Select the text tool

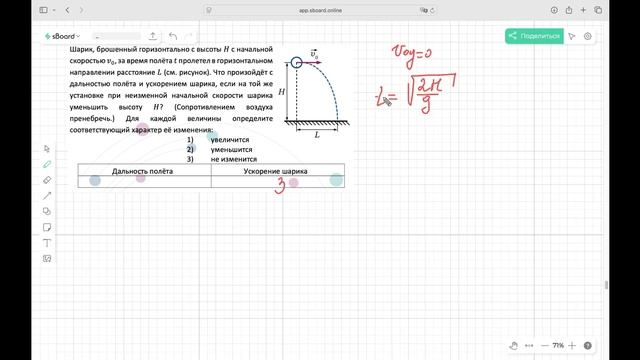47,243
